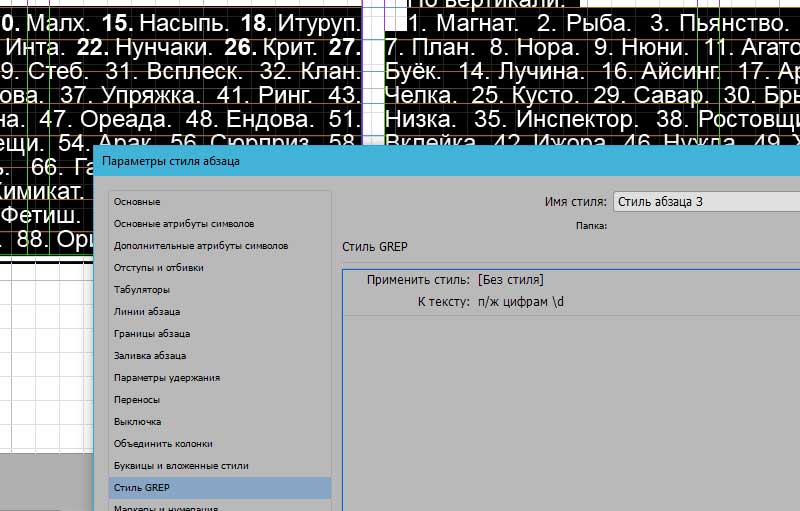Open the Выключка settings
This screenshot has height=511, width=800.
137,422
